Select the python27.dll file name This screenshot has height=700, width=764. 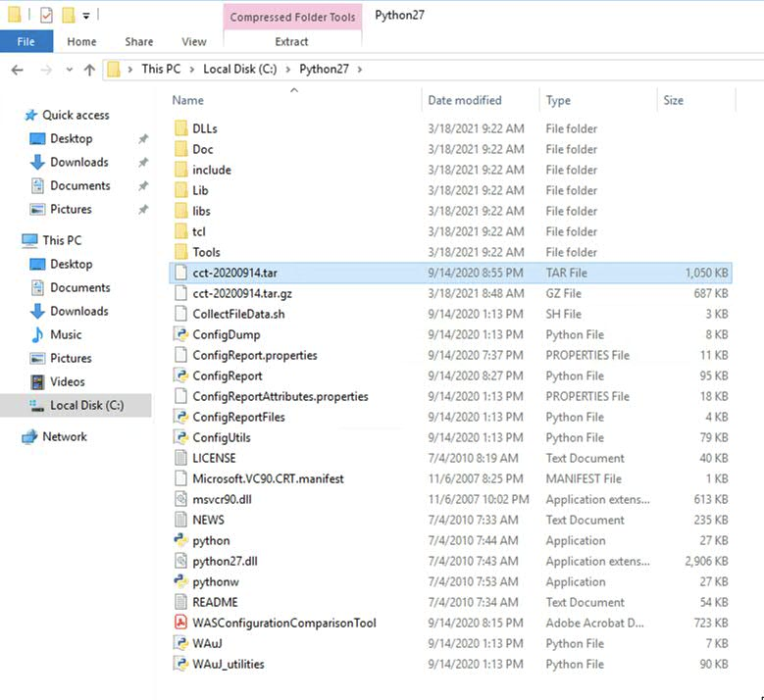click(225, 561)
